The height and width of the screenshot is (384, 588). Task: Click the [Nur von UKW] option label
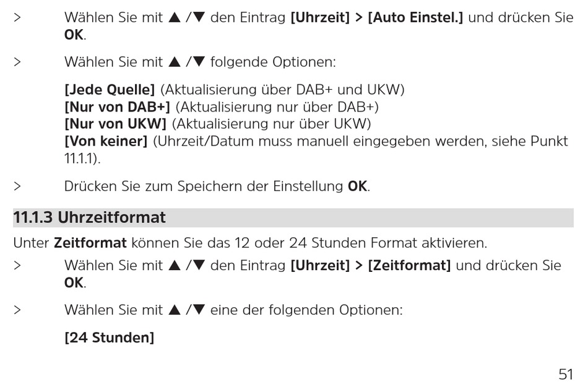pyautogui.click(x=115, y=124)
